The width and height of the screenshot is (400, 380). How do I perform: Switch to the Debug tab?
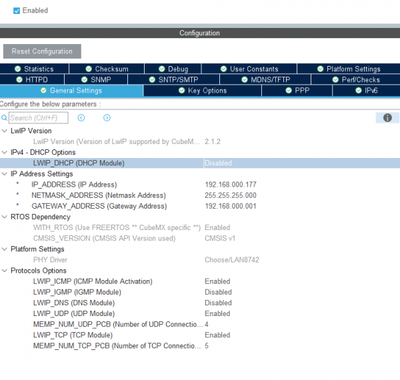173,69
